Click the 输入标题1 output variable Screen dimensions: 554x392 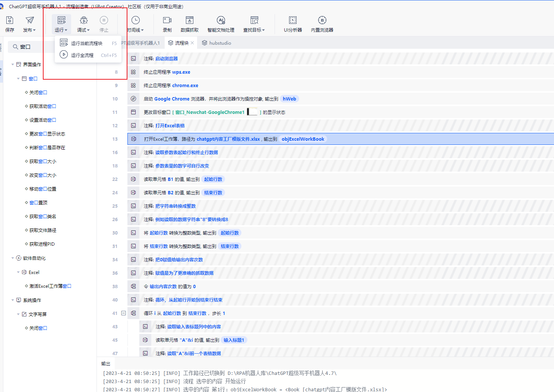tap(234, 340)
